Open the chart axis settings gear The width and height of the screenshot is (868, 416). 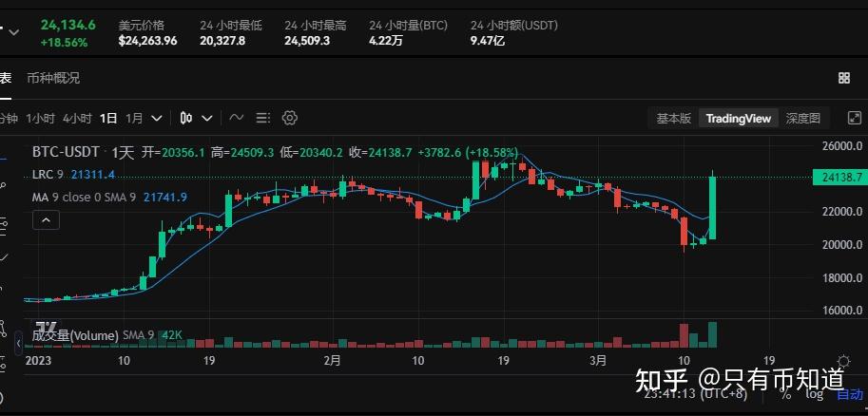[843, 362]
